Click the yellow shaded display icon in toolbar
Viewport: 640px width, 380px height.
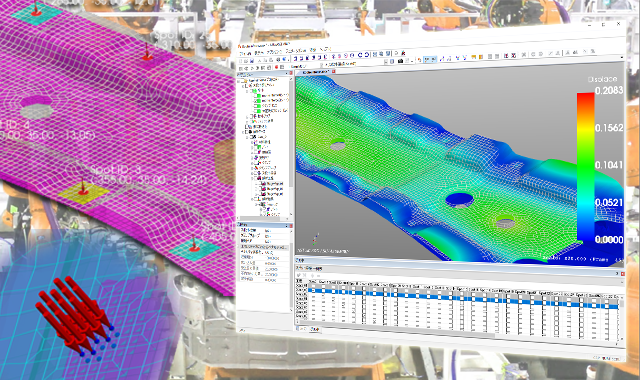pyautogui.click(x=473, y=57)
